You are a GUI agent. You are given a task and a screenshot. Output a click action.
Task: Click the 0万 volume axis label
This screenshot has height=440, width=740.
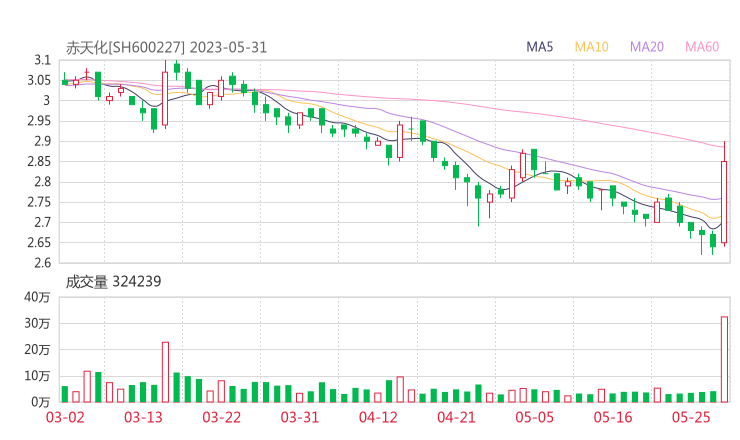click(41, 402)
